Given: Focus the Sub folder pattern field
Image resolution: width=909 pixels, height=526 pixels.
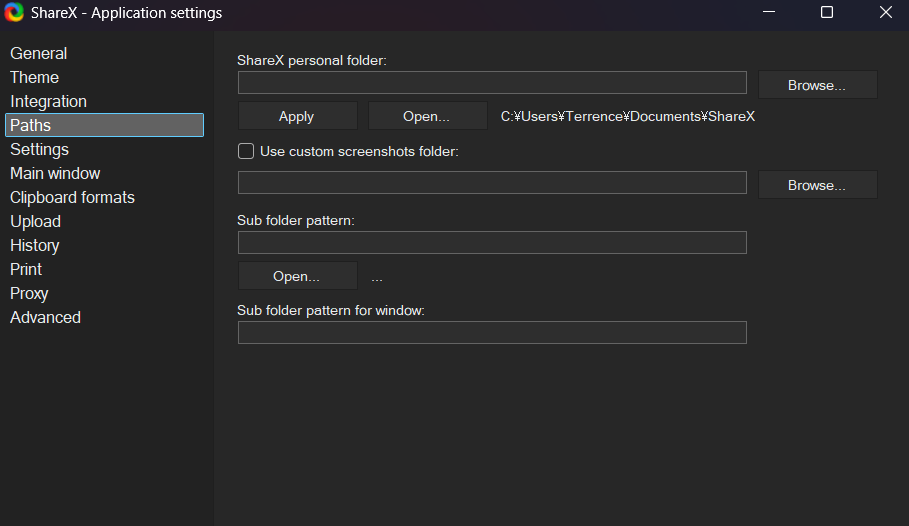Looking at the screenshot, I should coord(492,242).
